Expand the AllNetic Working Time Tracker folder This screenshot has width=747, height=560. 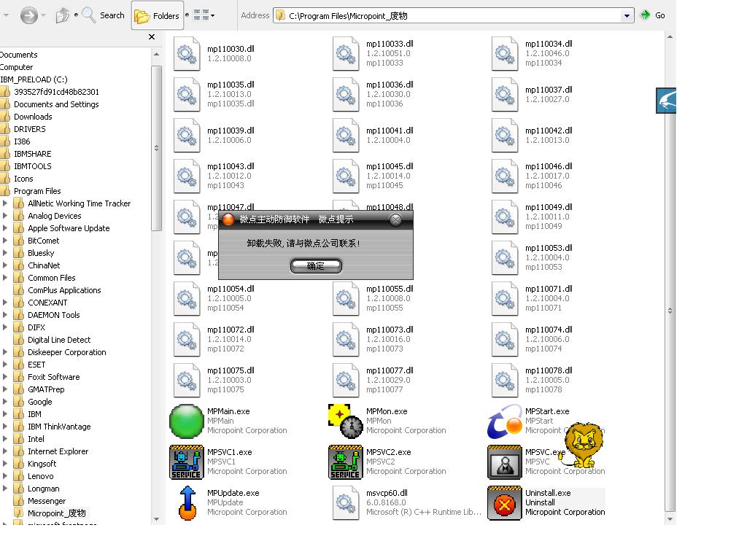coord(5,203)
